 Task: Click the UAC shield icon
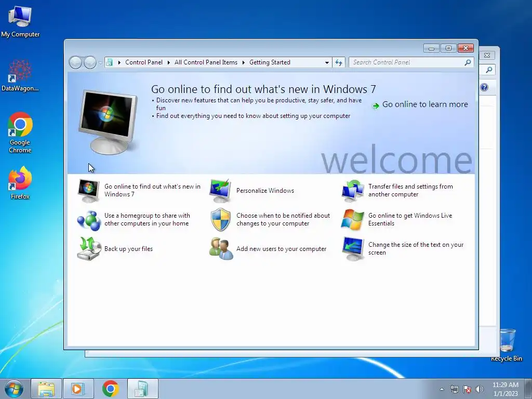[220, 220]
